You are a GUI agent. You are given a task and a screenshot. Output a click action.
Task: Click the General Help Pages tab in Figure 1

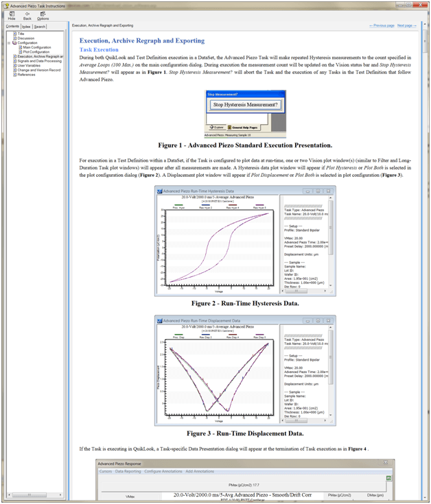(244, 128)
